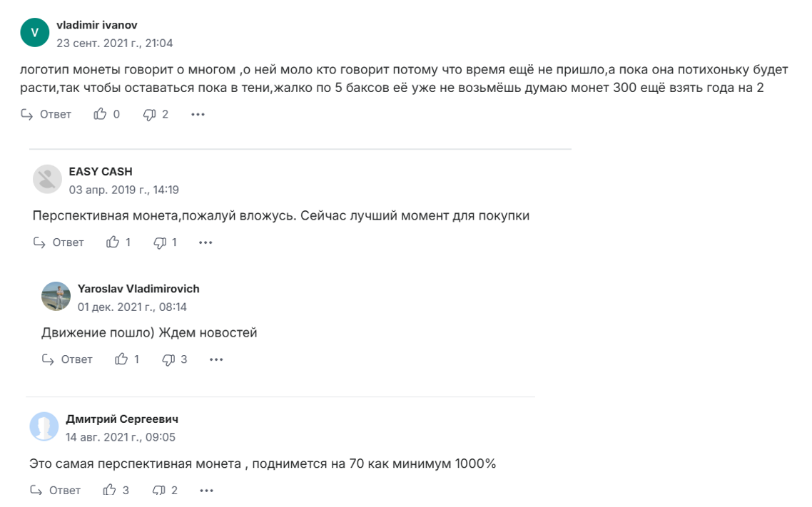Open more options on vladimir ivanov's comment
This screenshot has height=507, width=812.
pos(198,114)
